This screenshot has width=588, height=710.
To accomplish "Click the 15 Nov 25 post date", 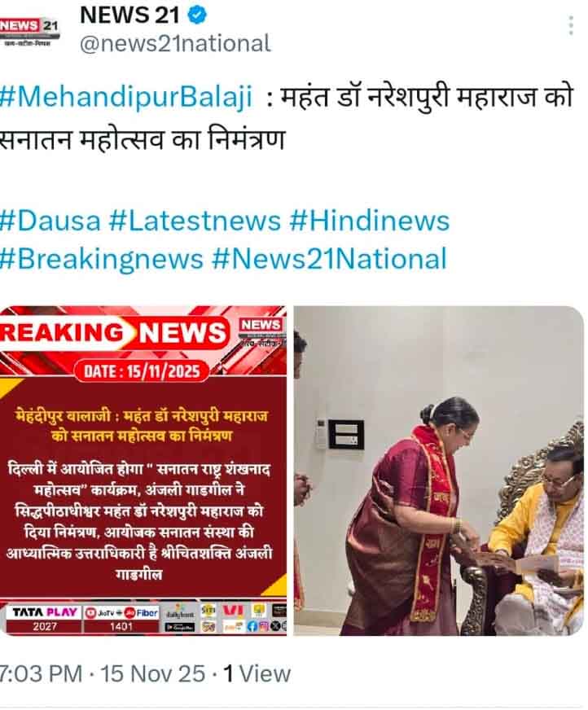I will point(152,674).
